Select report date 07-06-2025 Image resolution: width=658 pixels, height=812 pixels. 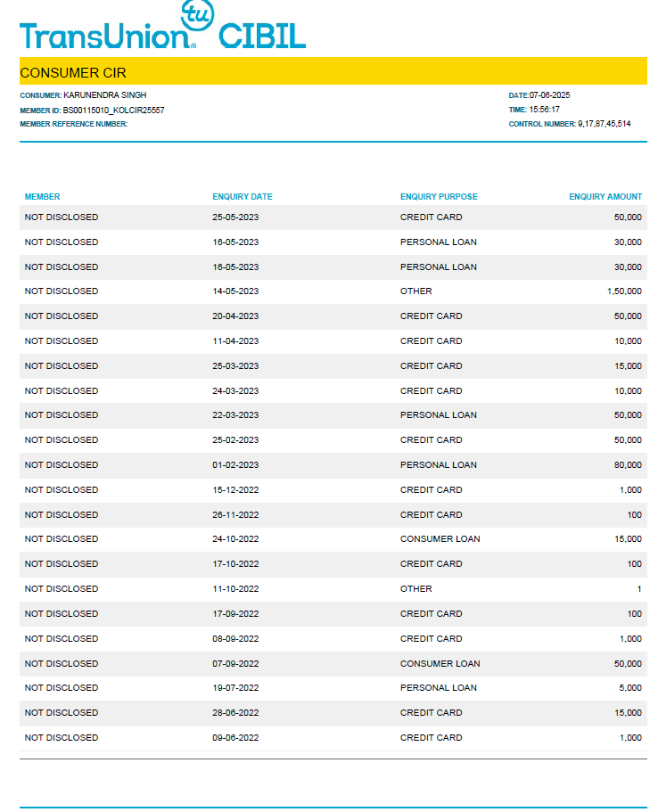coord(549,95)
